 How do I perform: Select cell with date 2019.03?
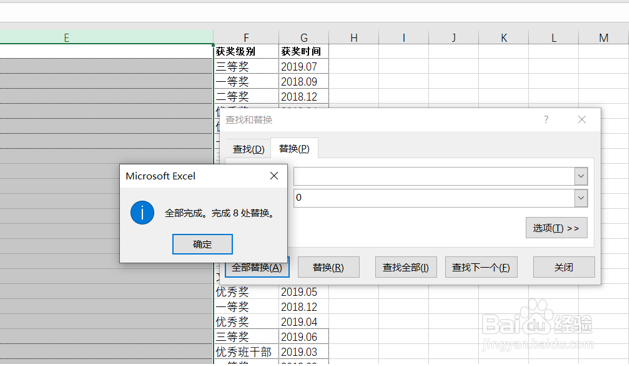pyautogui.click(x=304, y=352)
